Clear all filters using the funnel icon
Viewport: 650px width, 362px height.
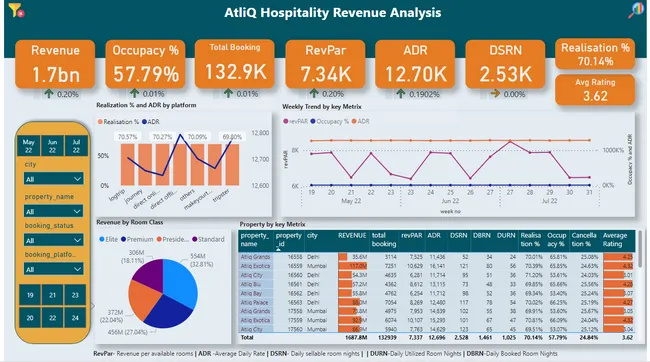(x=16, y=10)
